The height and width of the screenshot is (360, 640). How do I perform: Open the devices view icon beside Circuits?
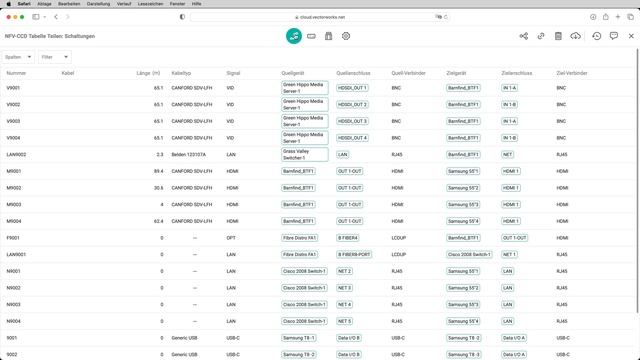pyautogui.click(x=311, y=36)
